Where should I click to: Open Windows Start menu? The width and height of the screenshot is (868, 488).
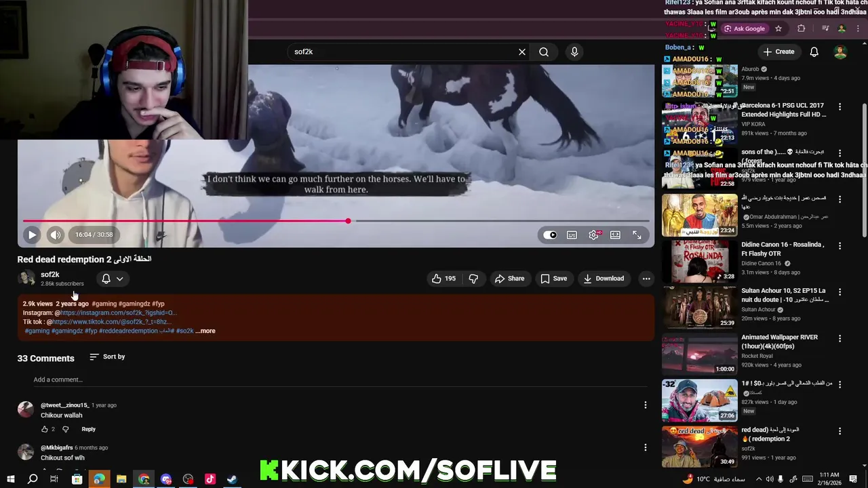pos(10,479)
